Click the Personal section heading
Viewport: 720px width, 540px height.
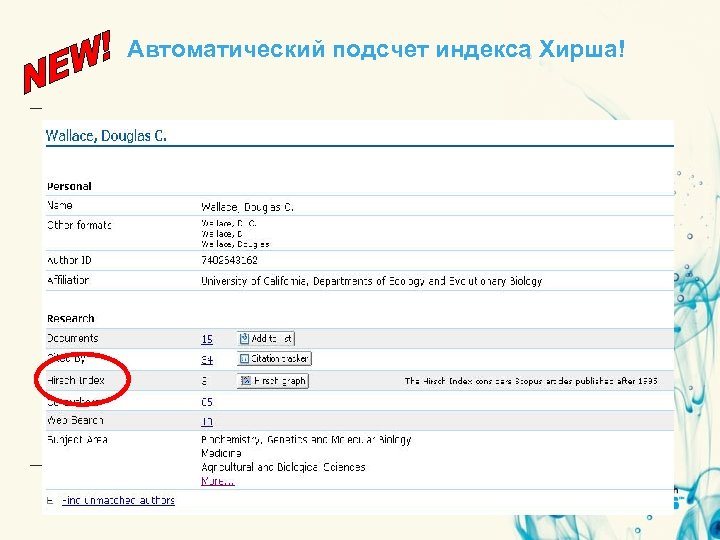click(x=69, y=186)
